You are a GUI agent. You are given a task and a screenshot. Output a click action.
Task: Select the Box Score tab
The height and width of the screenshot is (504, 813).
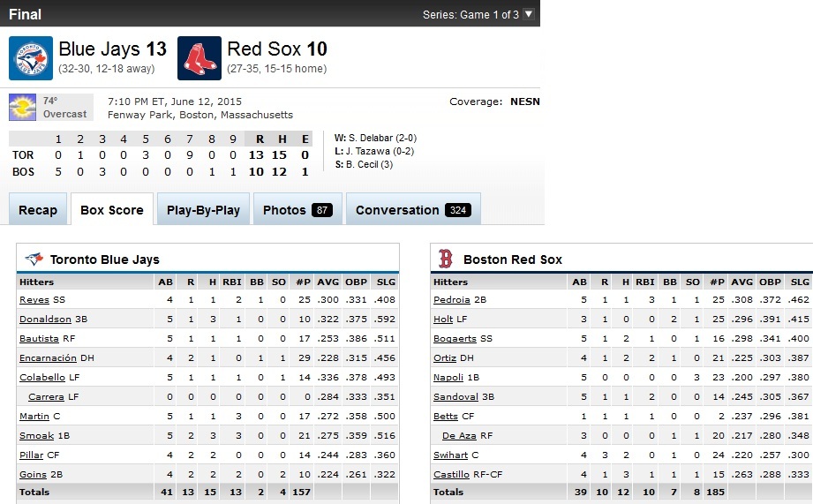(111, 210)
